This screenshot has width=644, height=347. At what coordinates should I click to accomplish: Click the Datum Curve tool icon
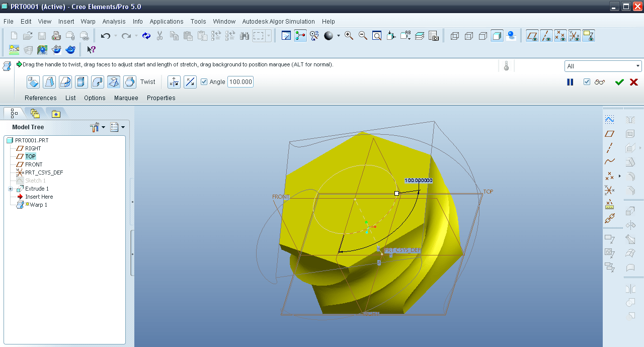pyautogui.click(x=609, y=162)
